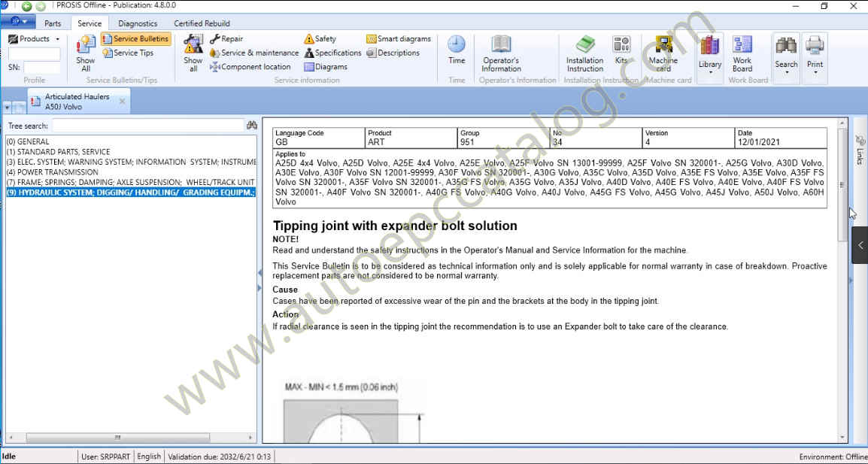
Task: Click the Date value 12/01/2021
Action: pyautogui.click(x=758, y=141)
